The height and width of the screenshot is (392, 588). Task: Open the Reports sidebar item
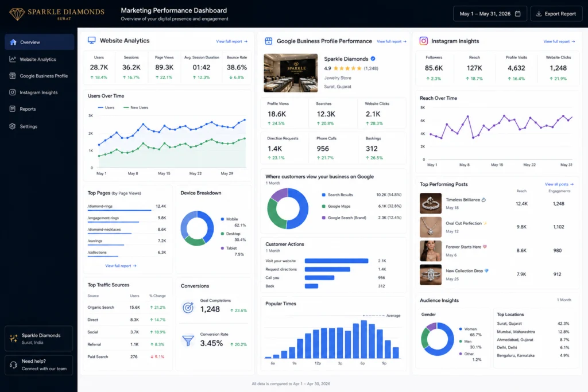(40, 108)
